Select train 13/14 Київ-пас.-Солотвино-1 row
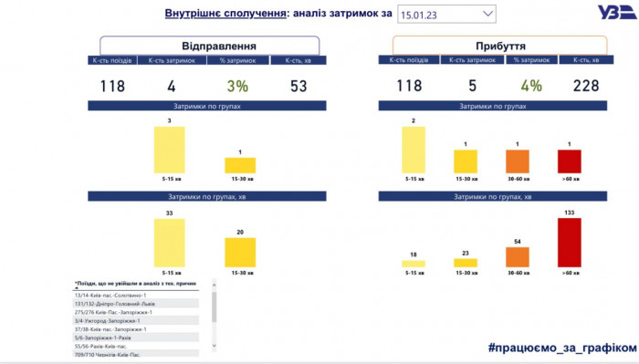This screenshot has height=364, width=639. click(x=136, y=296)
